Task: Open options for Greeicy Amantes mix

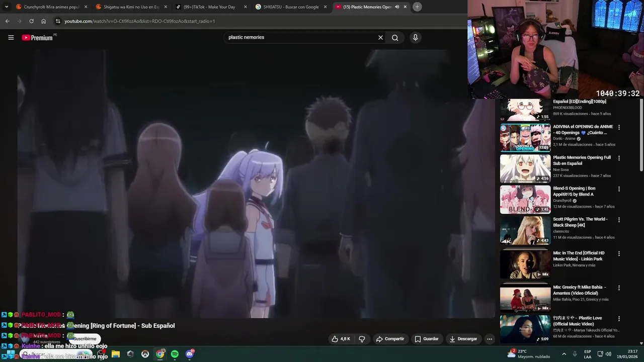Action: 619,288
